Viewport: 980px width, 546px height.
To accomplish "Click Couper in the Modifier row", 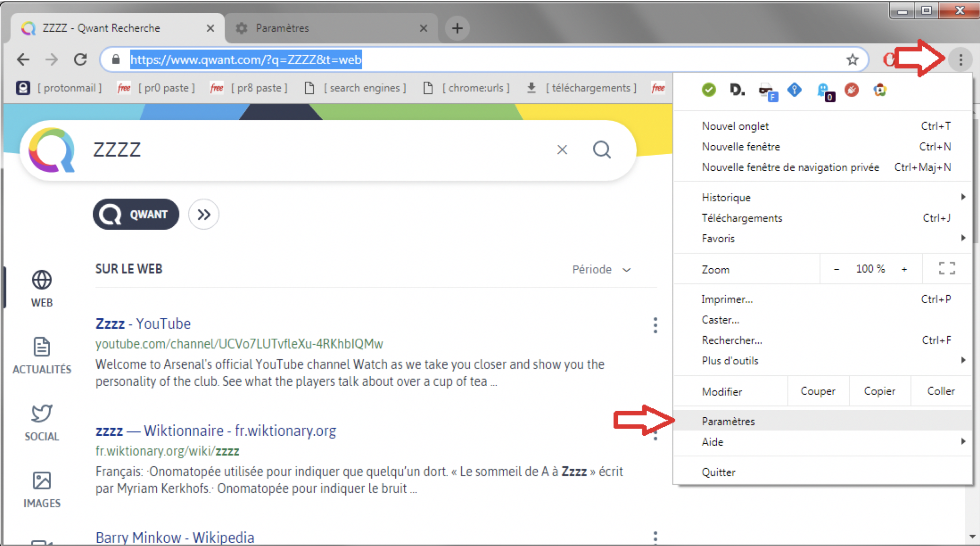I will (818, 391).
